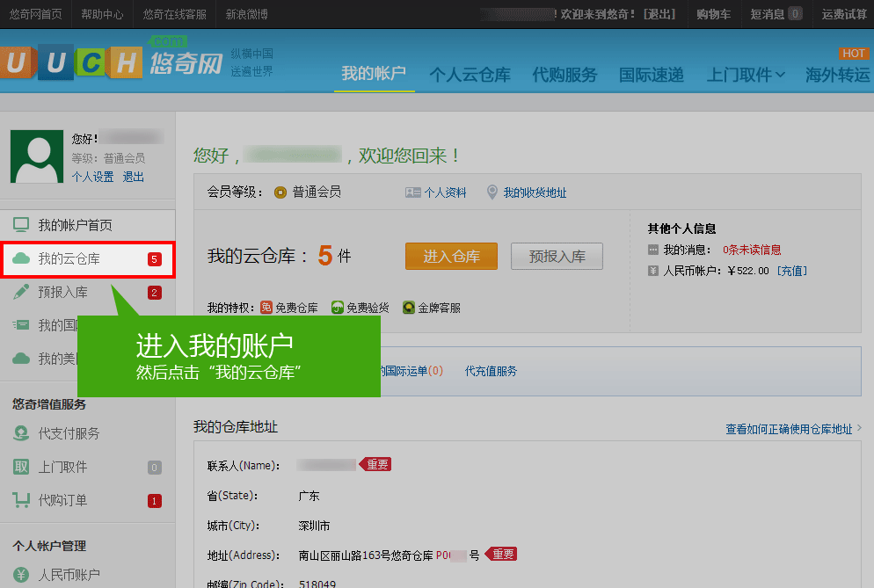Viewport: 874px width, 588px height.
Task: Click the 退出 link in top bar
Action: tap(659, 14)
